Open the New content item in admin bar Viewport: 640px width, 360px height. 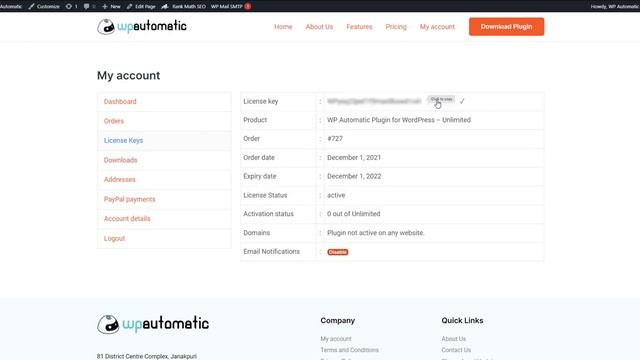pos(111,6)
